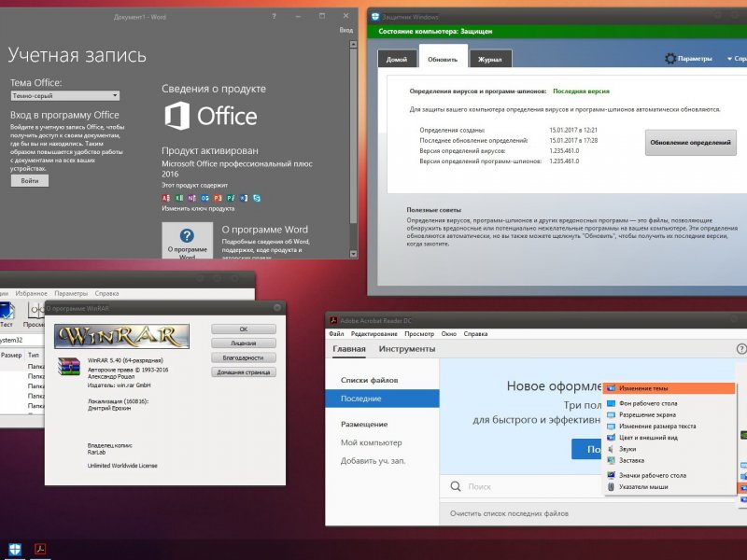
Task: Click the О программе Word button
Action: 188,241
